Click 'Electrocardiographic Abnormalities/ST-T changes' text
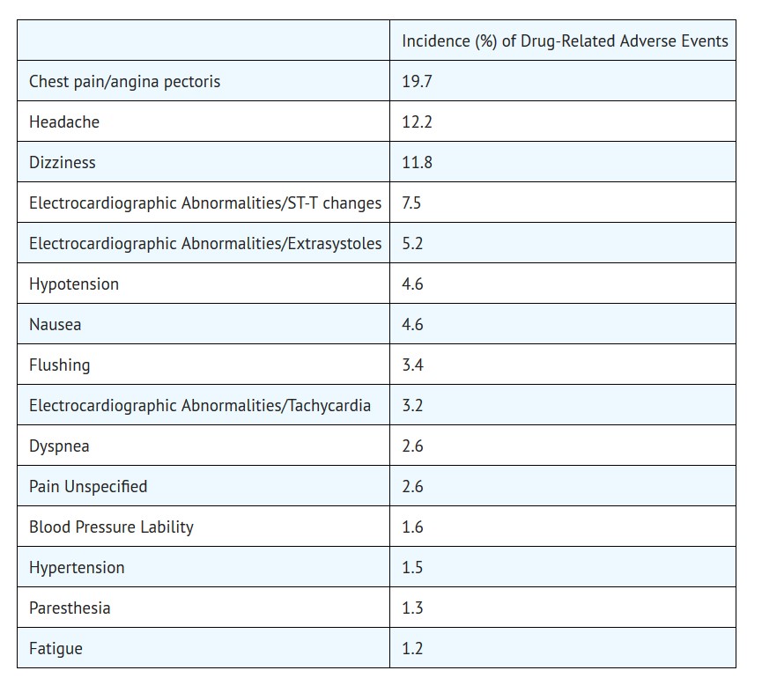The height and width of the screenshot is (700, 762). (x=204, y=203)
